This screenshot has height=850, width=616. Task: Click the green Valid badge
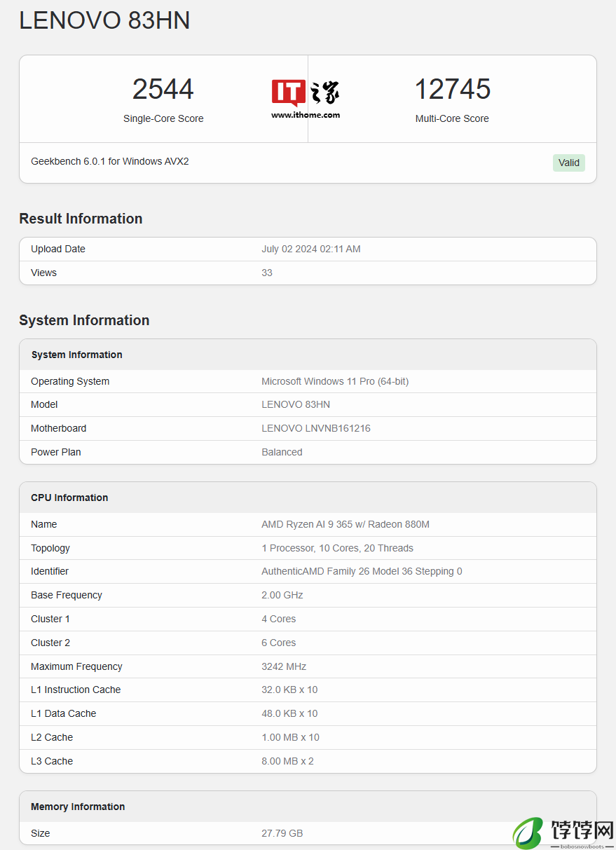coord(569,163)
